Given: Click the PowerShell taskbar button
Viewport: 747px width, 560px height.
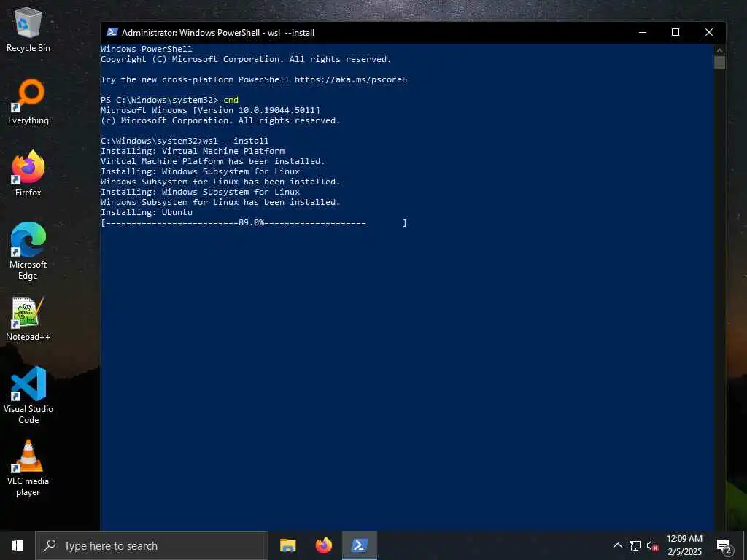Looking at the screenshot, I should click(x=360, y=545).
